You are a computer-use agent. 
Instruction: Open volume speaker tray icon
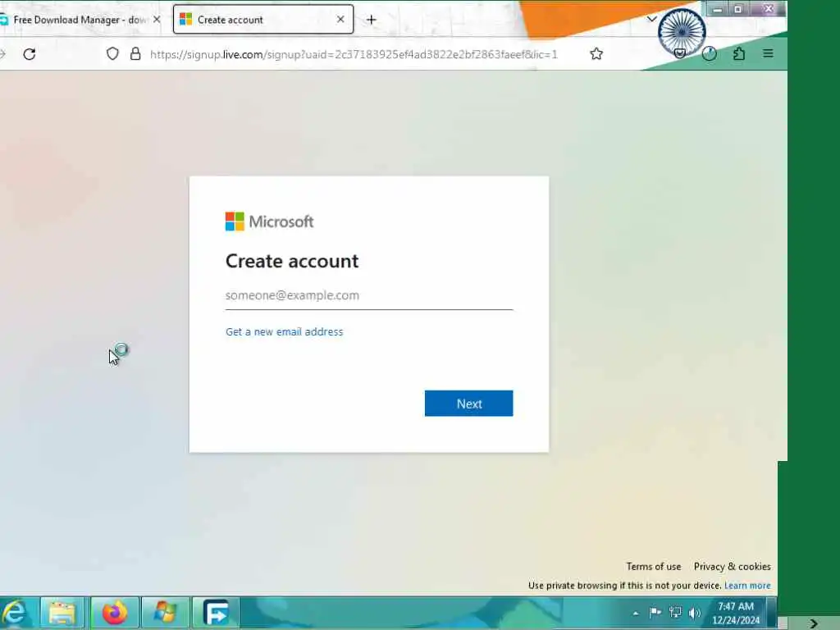(x=695, y=613)
